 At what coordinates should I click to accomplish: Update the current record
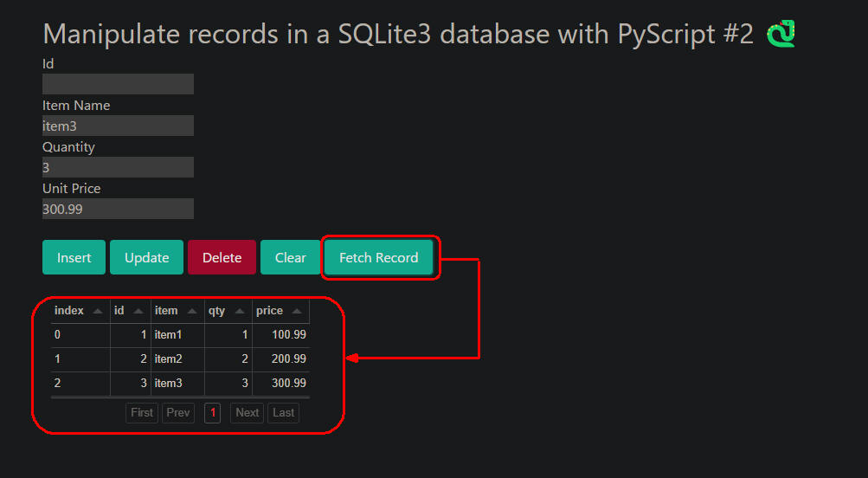point(146,257)
